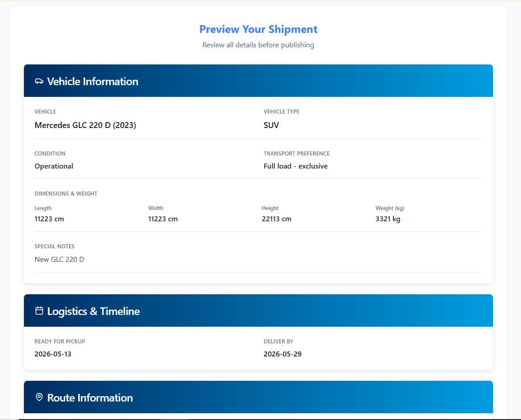521x420 pixels.
Task: Select the Route Information section header
Action: tap(258, 397)
